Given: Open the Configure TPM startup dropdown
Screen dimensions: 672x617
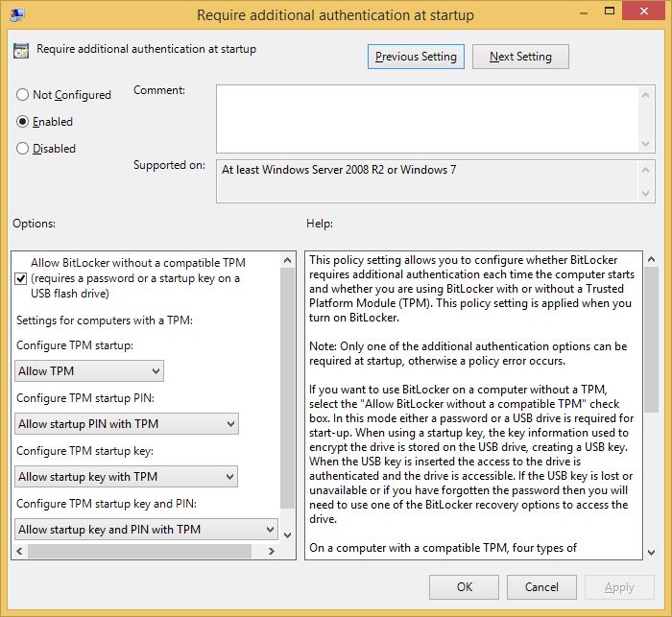Looking at the screenshot, I should [x=90, y=371].
